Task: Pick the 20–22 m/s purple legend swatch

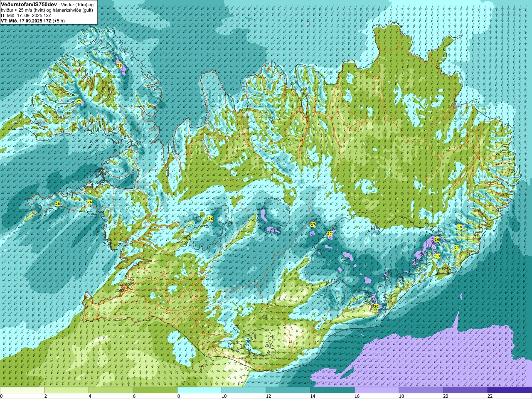Action: pyautogui.click(x=465, y=390)
